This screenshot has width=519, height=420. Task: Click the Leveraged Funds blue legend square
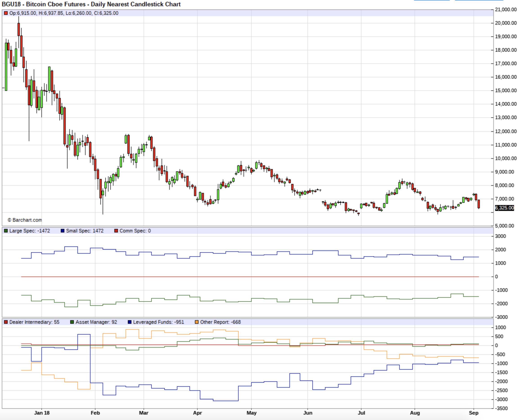[x=130, y=322]
